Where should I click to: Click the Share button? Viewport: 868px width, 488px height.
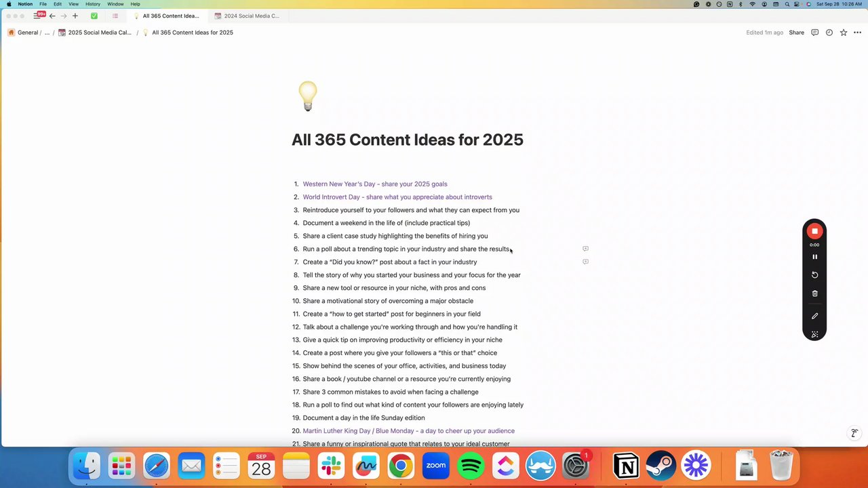[796, 33]
